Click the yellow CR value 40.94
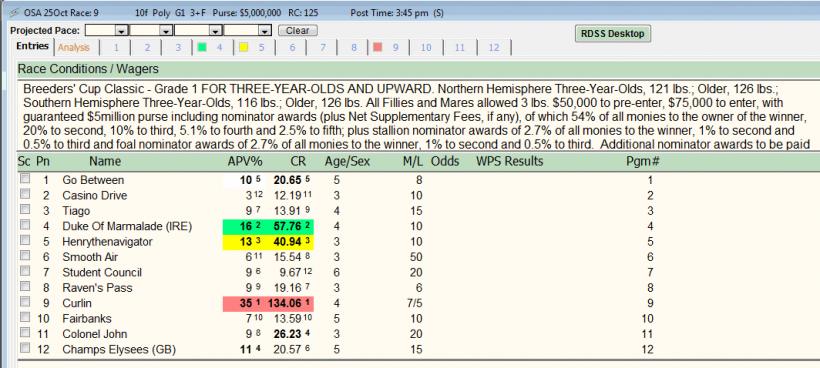This screenshot has width=820, height=368. [288, 242]
